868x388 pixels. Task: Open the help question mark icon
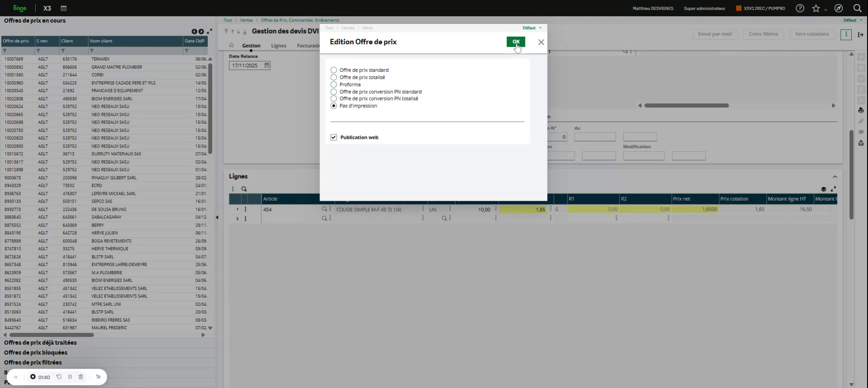(x=800, y=8)
